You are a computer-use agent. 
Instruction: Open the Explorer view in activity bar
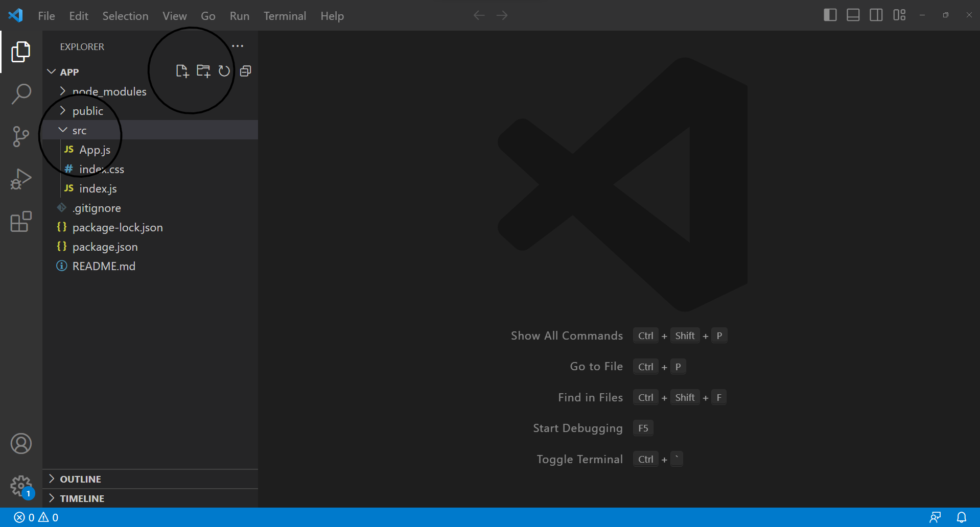pyautogui.click(x=21, y=52)
